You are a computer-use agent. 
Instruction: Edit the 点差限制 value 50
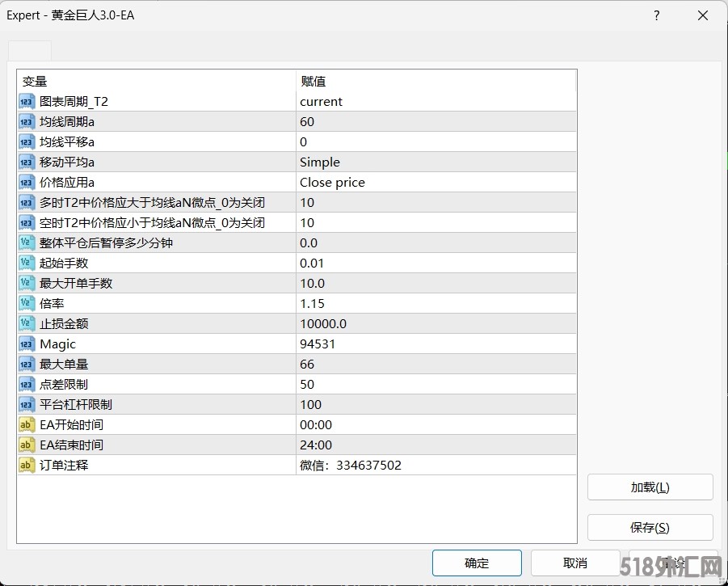pos(436,385)
